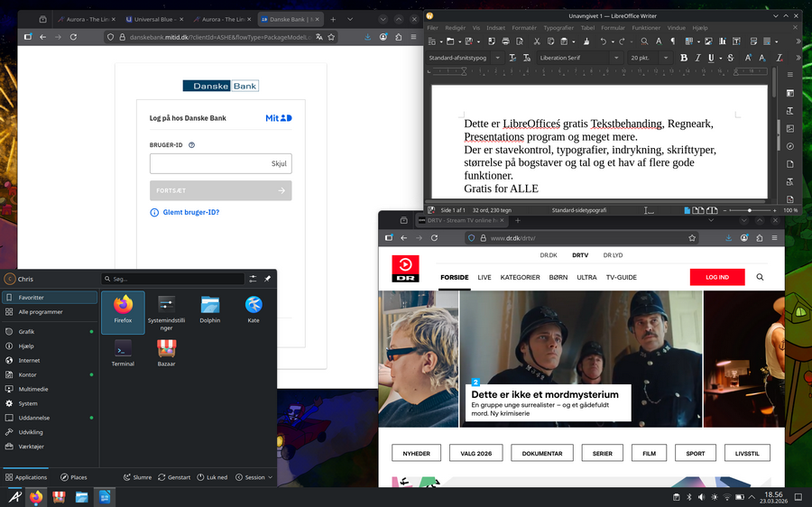
Task: Click the DRTV search magnifier icon
Action: 760,277
